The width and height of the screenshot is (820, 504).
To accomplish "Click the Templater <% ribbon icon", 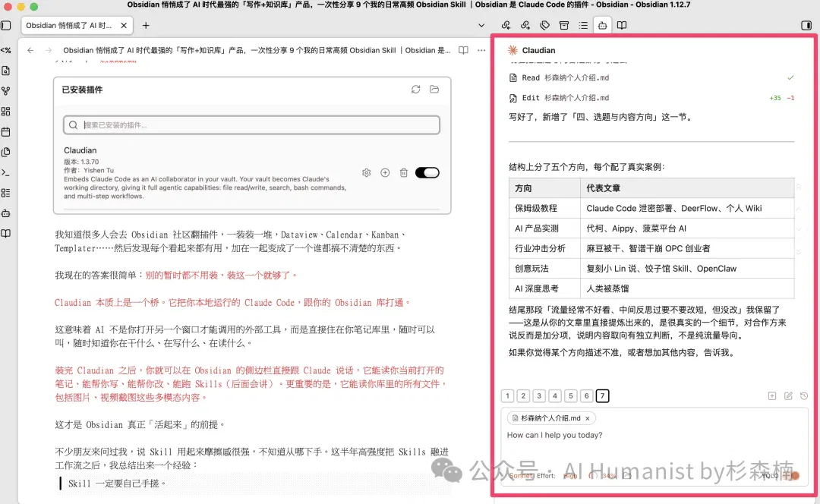I will [6, 50].
